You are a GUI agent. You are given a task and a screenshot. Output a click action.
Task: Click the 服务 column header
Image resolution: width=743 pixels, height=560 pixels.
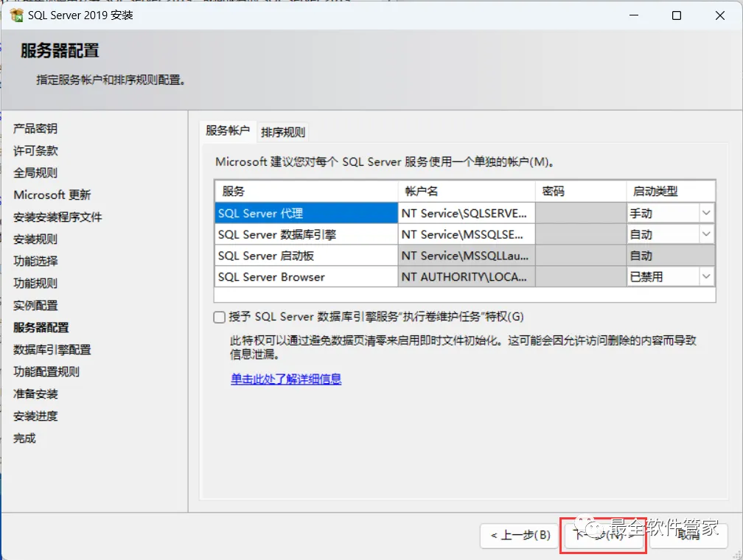click(x=306, y=191)
